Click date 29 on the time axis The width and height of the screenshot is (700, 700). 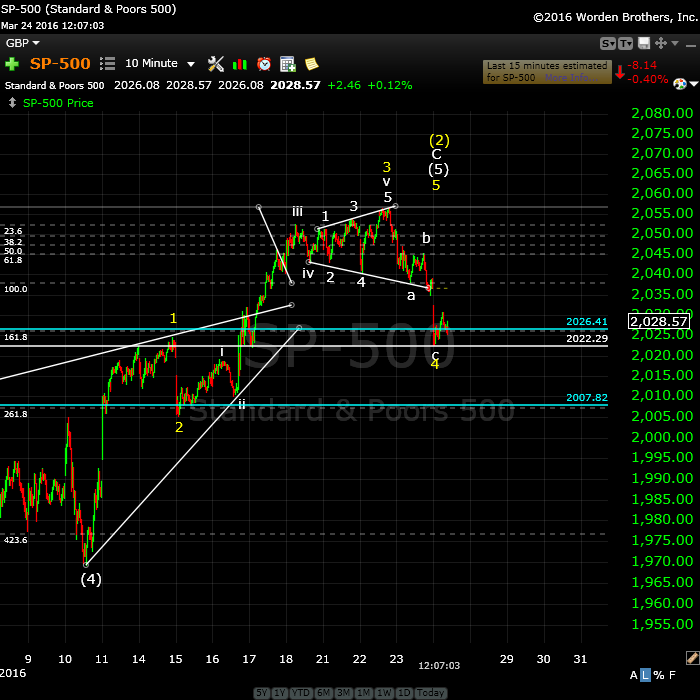pyautogui.click(x=507, y=659)
